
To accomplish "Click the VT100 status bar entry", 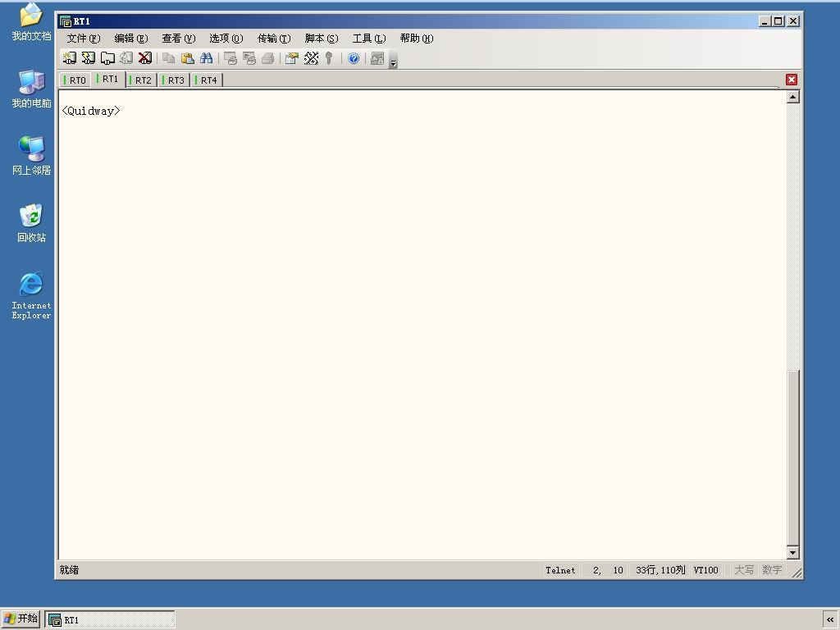I will point(705,571).
